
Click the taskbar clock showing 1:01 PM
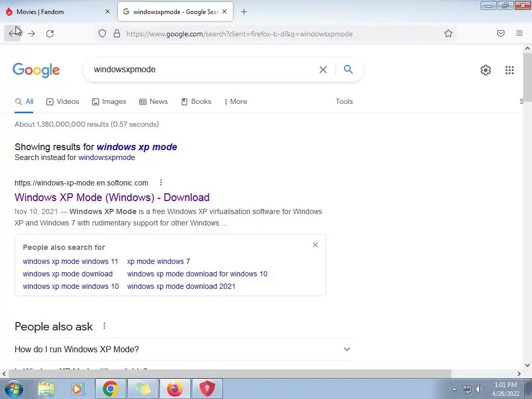[506, 389]
